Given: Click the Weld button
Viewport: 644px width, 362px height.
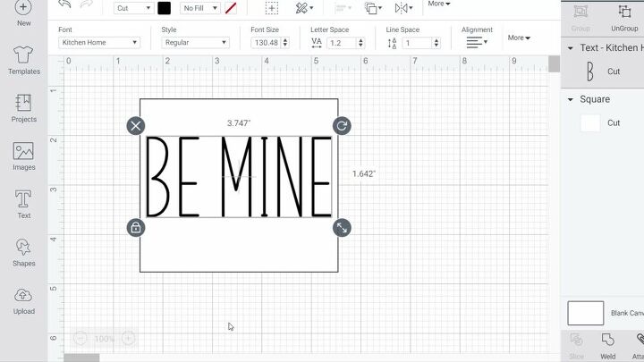Looking at the screenshot, I should (607, 345).
